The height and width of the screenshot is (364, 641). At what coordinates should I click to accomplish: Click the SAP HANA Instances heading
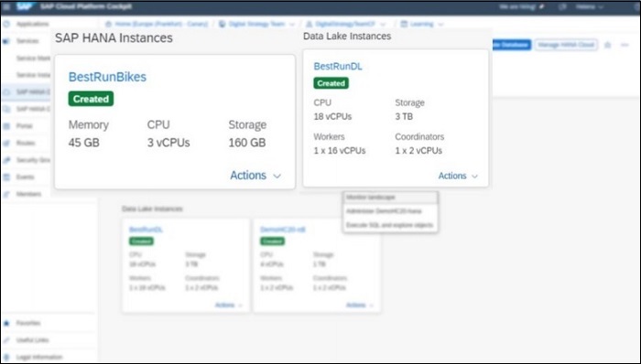pos(114,37)
